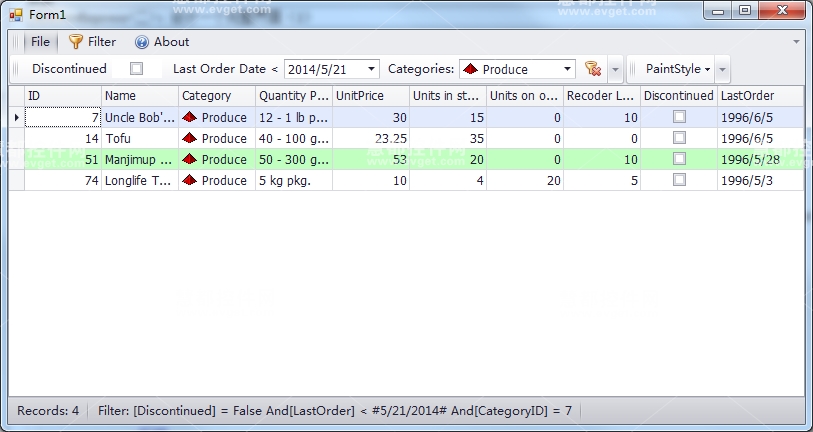Click 40 - 100 g... quantity cell
The image size is (813, 432).
click(294, 138)
